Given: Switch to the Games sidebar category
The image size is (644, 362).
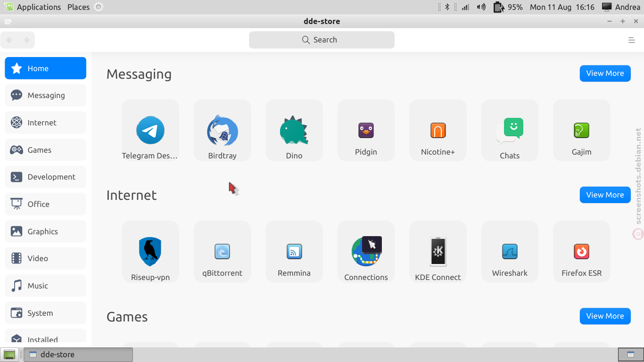Looking at the screenshot, I should [x=46, y=150].
